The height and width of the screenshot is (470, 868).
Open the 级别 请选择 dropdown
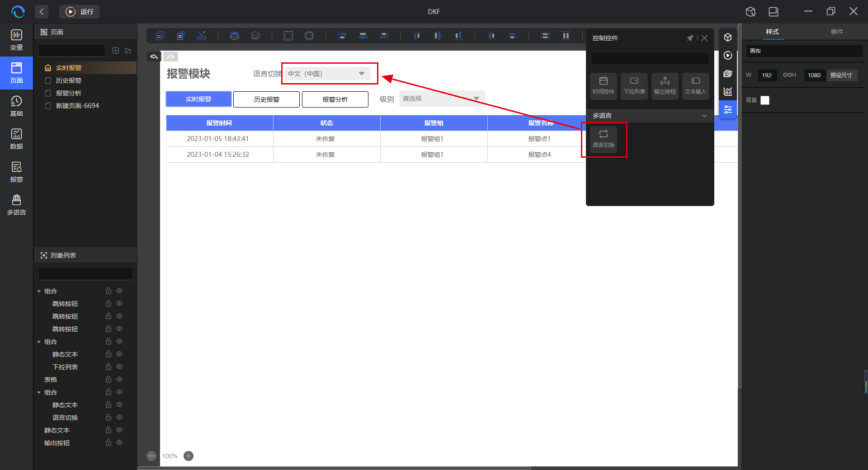tap(442, 99)
